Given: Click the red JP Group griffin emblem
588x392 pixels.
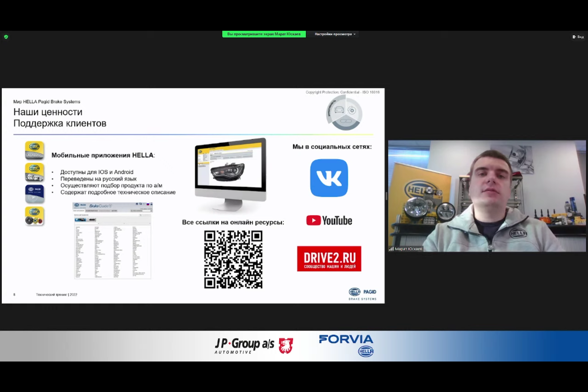Looking at the screenshot, I should [x=286, y=346].
